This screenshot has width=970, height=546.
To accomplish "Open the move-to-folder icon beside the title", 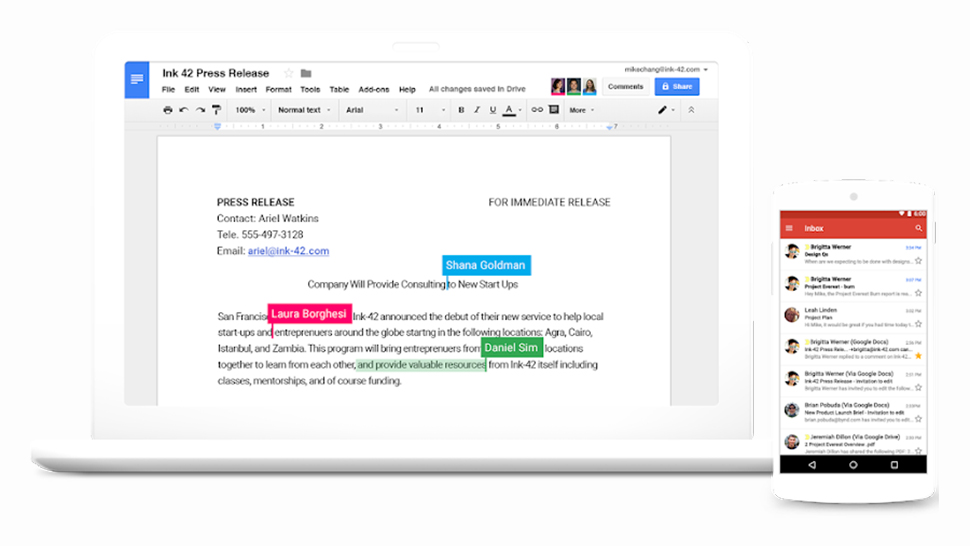I will click(x=306, y=73).
